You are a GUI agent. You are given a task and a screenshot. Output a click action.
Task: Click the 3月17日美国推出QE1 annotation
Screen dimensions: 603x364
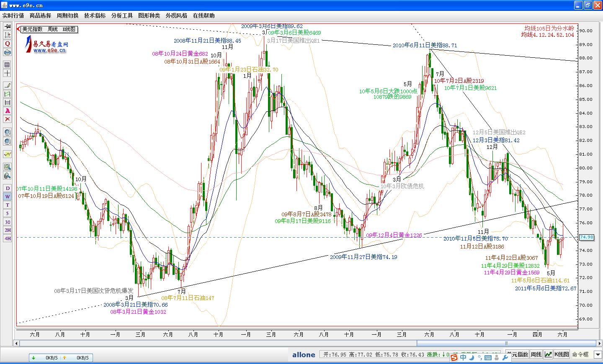(x=293, y=41)
